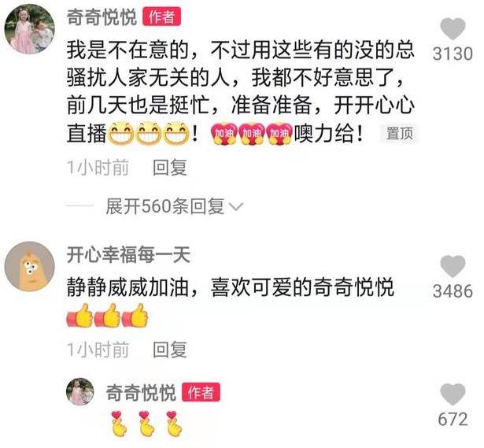Expand 560 replies with chevron arrow

[x=175, y=206]
